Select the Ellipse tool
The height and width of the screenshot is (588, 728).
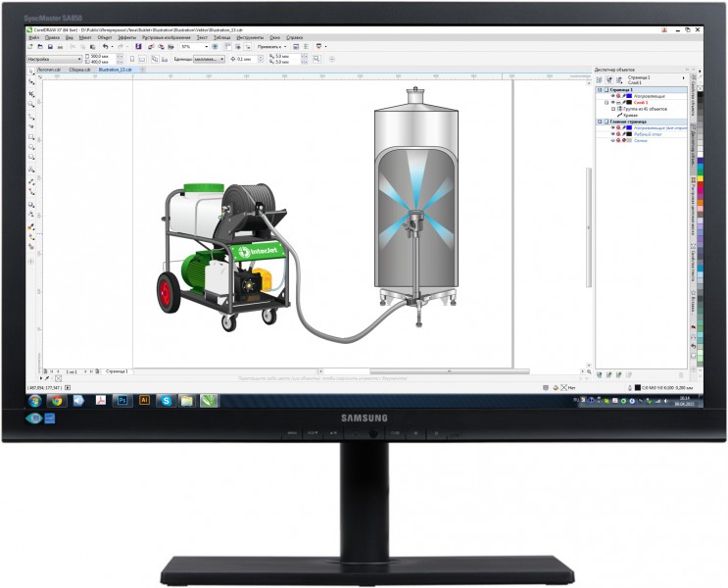click(31, 147)
